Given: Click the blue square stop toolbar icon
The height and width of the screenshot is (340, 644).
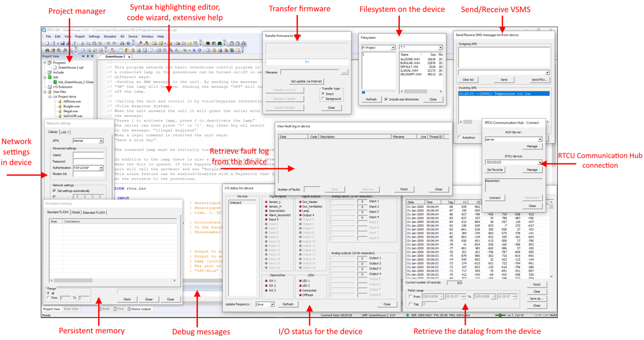Looking at the screenshot, I should [194, 50].
